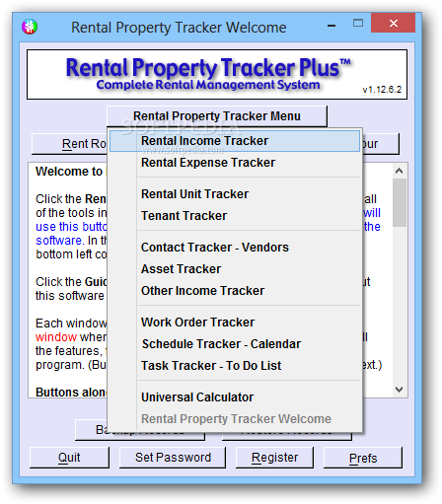
Task: Click the app icon in title bar
Action: click(x=30, y=27)
